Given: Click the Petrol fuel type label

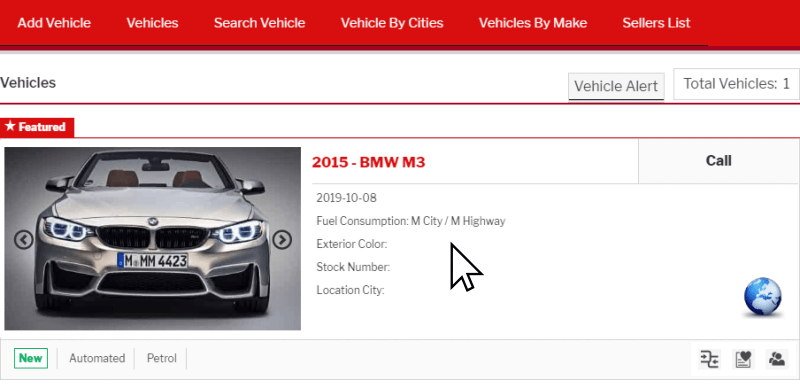Looking at the screenshot, I should coord(162,358).
